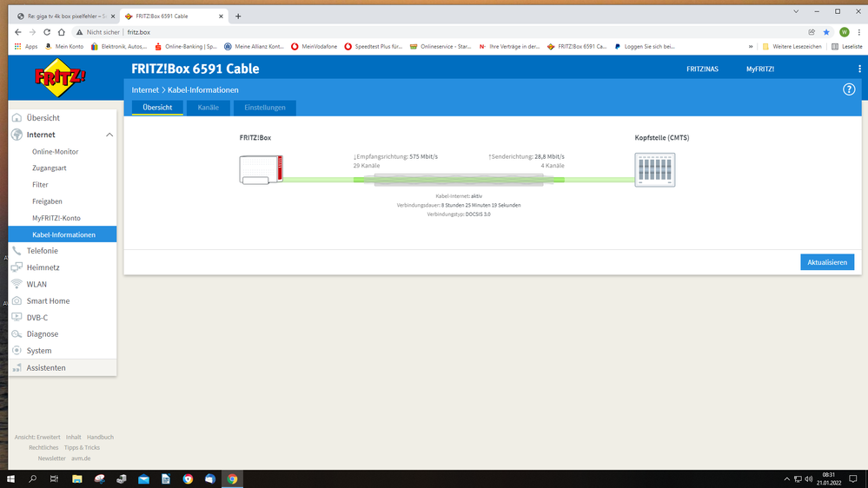
Task: Open File Explorer from taskbar
Action: [x=77, y=479]
